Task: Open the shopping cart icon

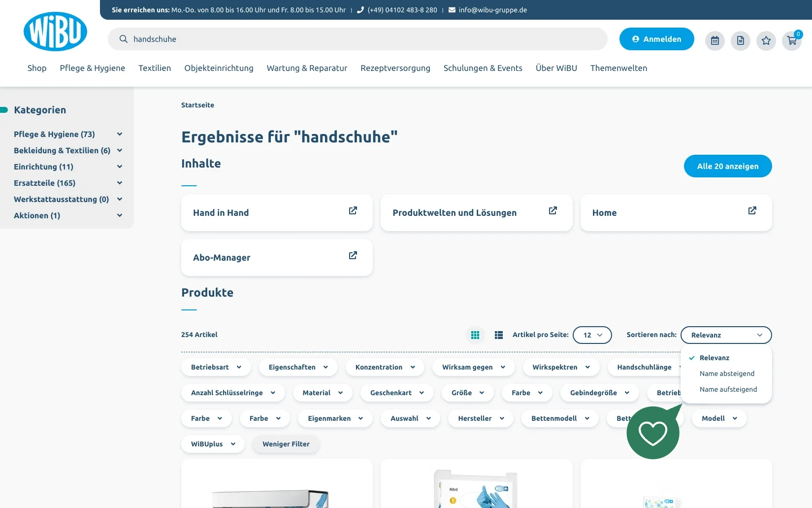Action: [792, 40]
